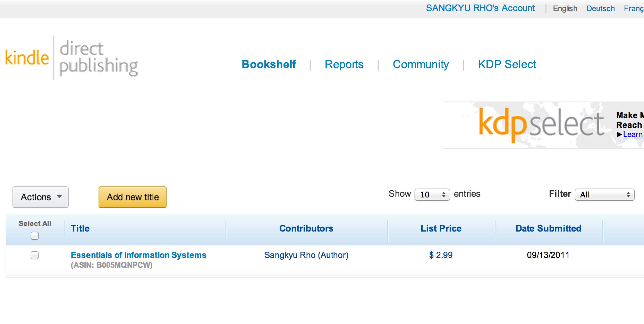Open the Actions dropdown menu
The height and width of the screenshot is (324, 644).
pyautogui.click(x=40, y=197)
